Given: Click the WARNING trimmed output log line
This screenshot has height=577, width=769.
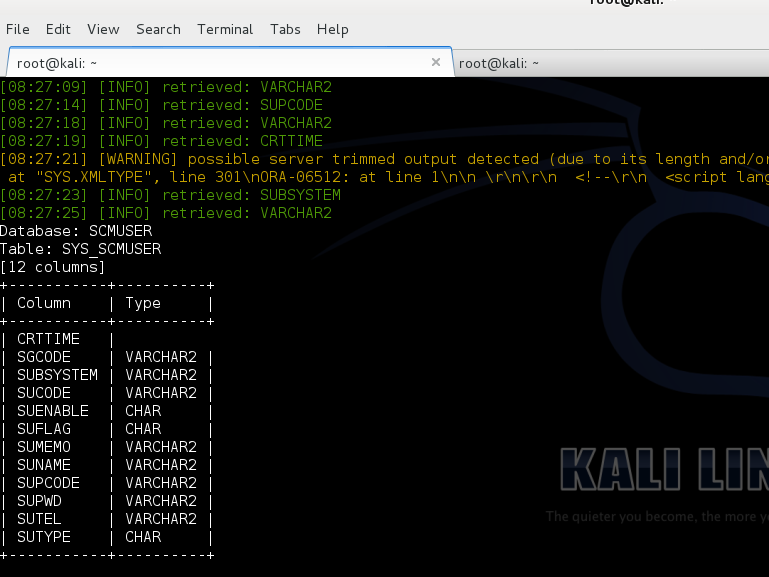Looking at the screenshot, I should click(384, 159).
